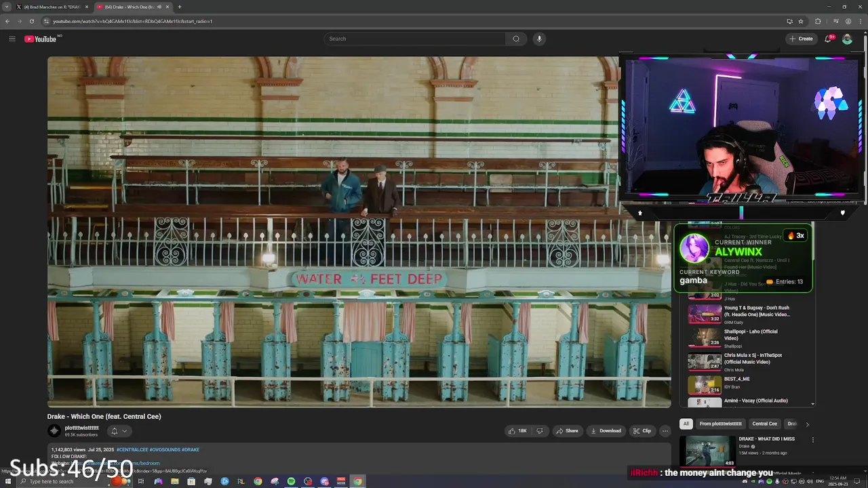The image size is (868, 488).
Task: Open Microsoft Store from taskbar
Action: 191,481
